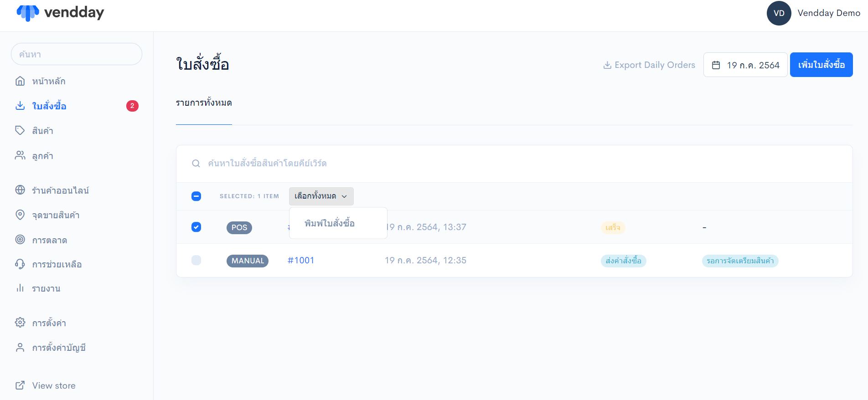Click the settings gear icon
Viewport: 868px width, 400px height.
(20, 323)
